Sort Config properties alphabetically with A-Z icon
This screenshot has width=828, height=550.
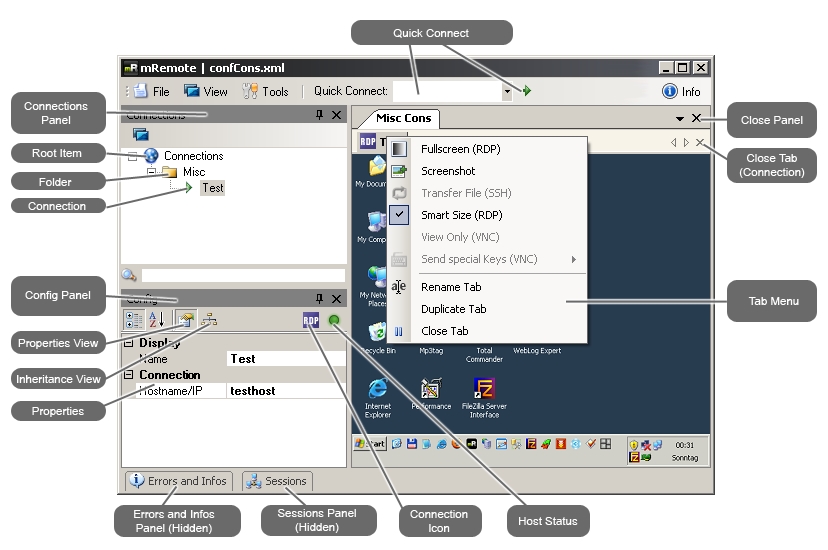click(x=156, y=319)
